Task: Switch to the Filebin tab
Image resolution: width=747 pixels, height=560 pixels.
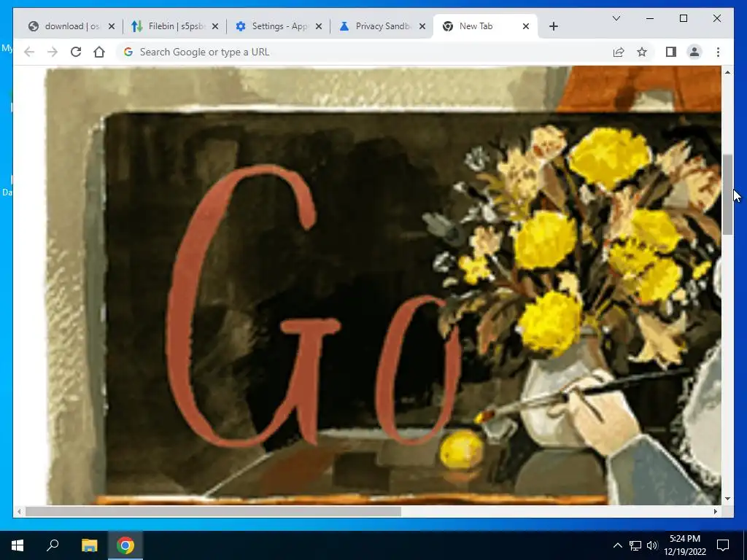Action: point(175,26)
